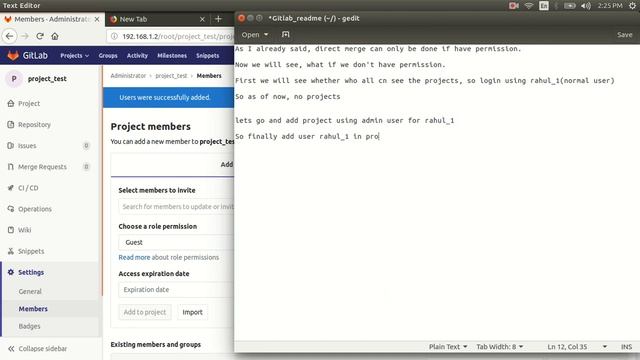Click the Snippets scissors icon in sidebar
Image resolution: width=640 pixels, height=360 pixels.
pyautogui.click(x=11, y=251)
